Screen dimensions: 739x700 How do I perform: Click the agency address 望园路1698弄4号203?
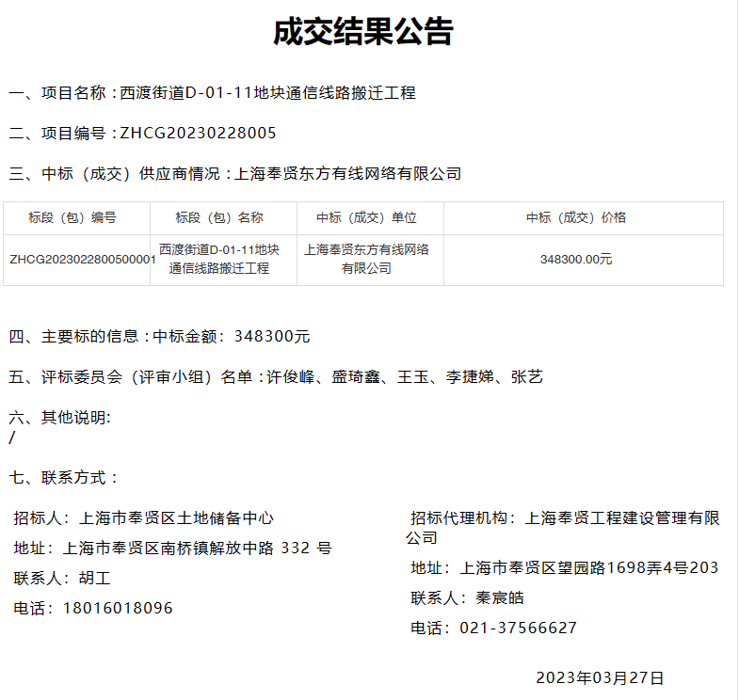tap(588, 567)
